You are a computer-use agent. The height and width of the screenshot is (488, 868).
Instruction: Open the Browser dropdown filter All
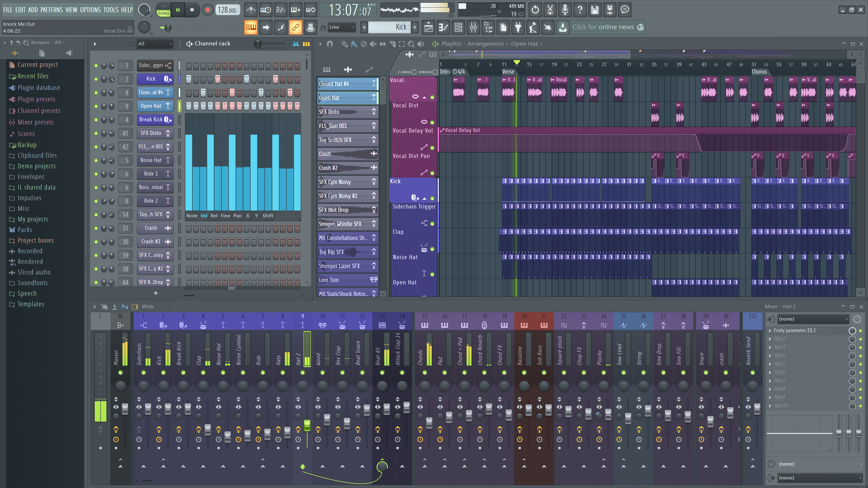click(x=65, y=42)
